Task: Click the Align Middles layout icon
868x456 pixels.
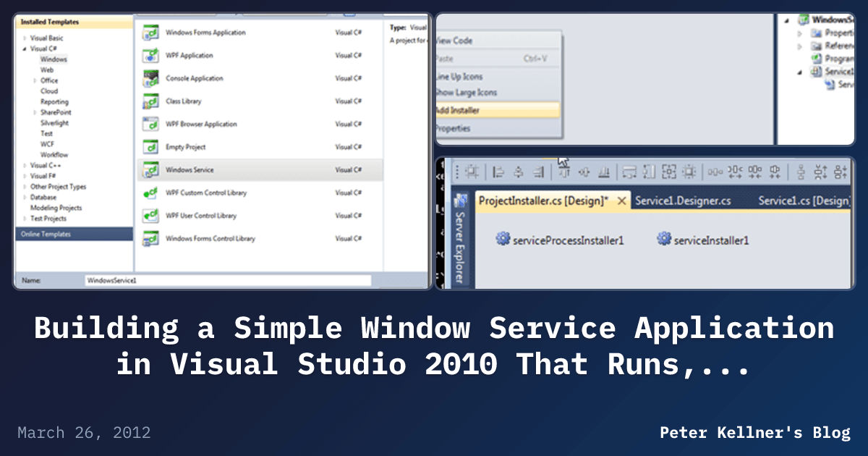Action: tap(584, 172)
